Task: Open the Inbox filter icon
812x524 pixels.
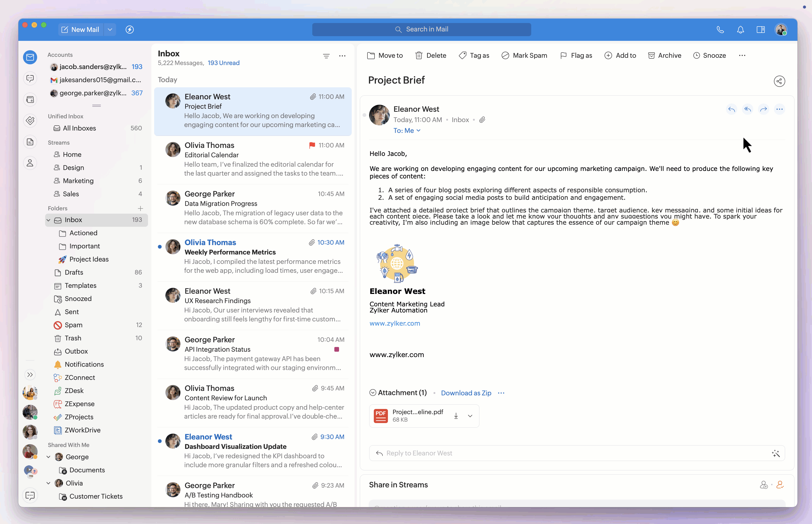Action: [x=326, y=56]
